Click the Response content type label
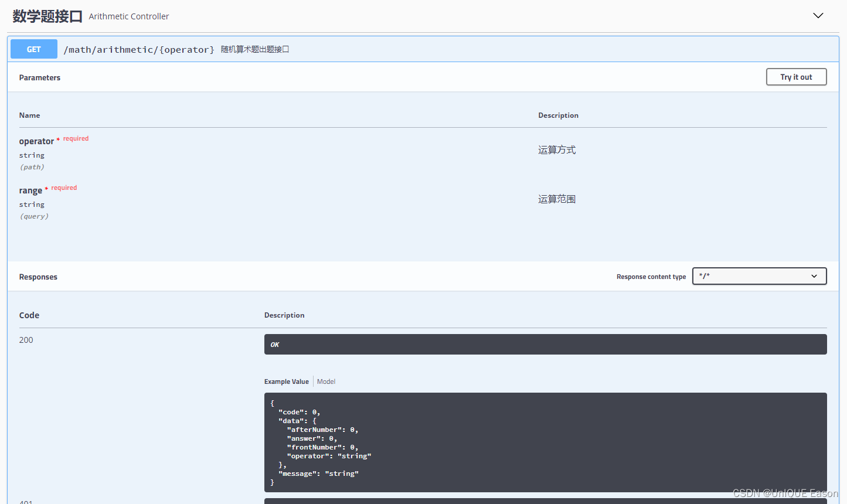The image size is (847, 504). click(651, 277)
